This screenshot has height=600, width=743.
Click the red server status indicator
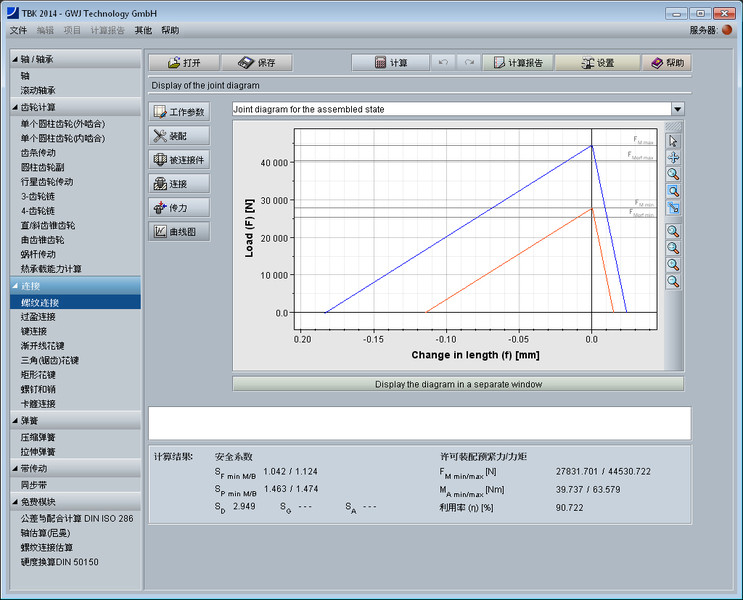(x=727, y=31)
